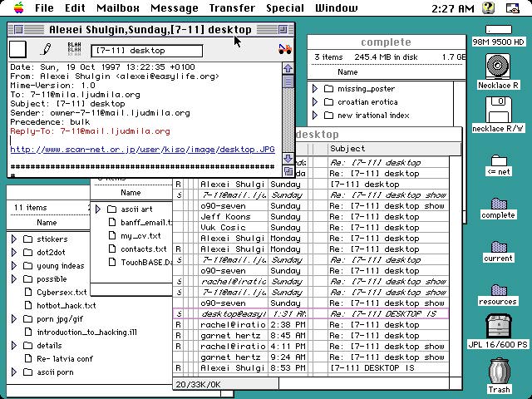Open the Apple menu icon
The image size is (532, 399).
point(16,8)
